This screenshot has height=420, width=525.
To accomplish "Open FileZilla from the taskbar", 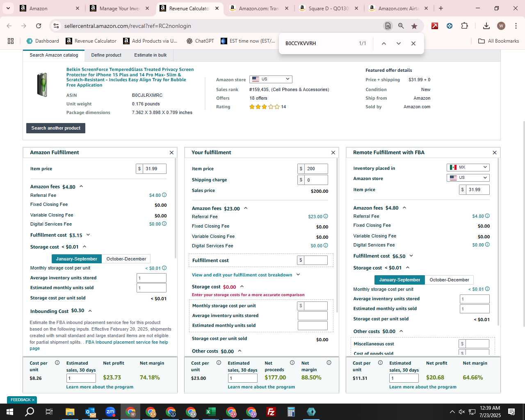I will (x=271, y=412).
